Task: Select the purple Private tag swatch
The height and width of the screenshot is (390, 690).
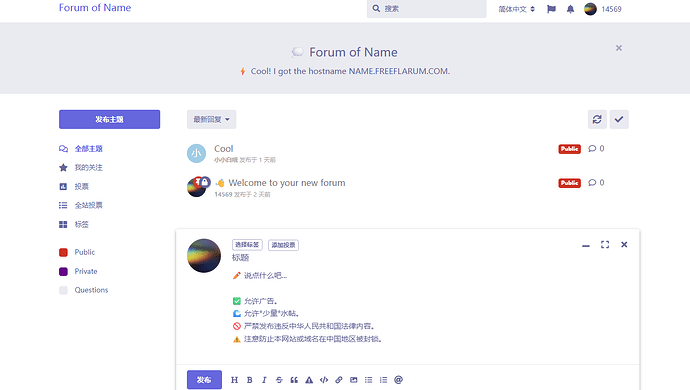Action: tap(63, 271)
